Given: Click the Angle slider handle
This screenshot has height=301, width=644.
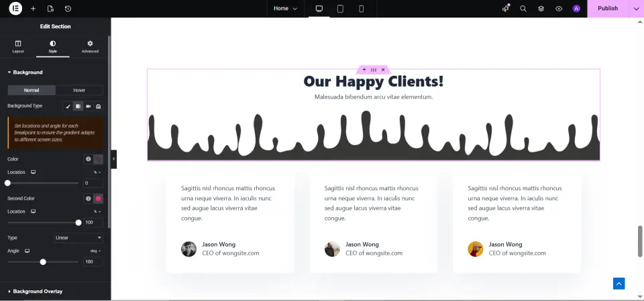Looking at the screenshot, I should (x=43, y=262).
